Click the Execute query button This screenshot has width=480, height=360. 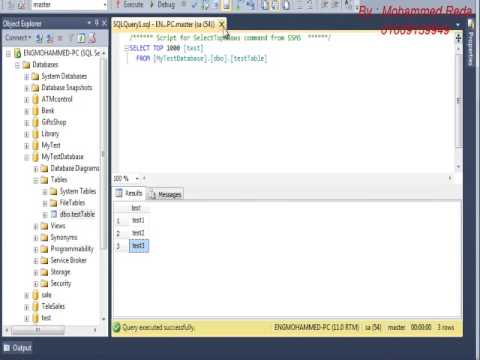130,5
